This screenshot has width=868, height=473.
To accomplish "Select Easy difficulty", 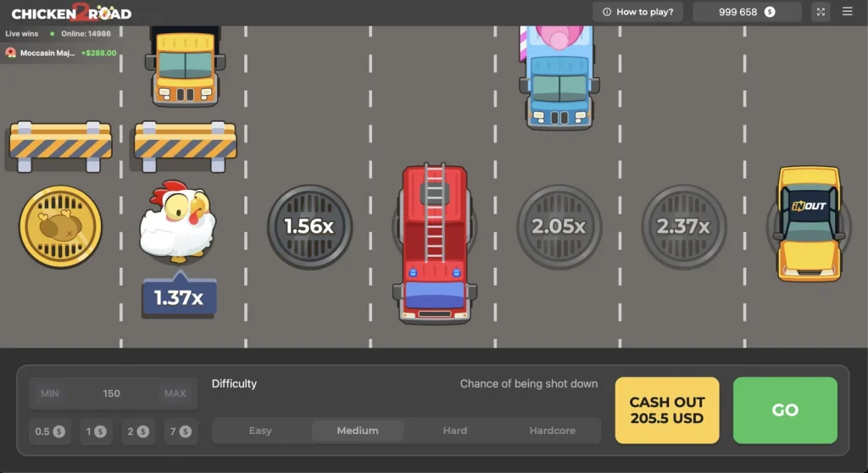I will click(260, 431).
